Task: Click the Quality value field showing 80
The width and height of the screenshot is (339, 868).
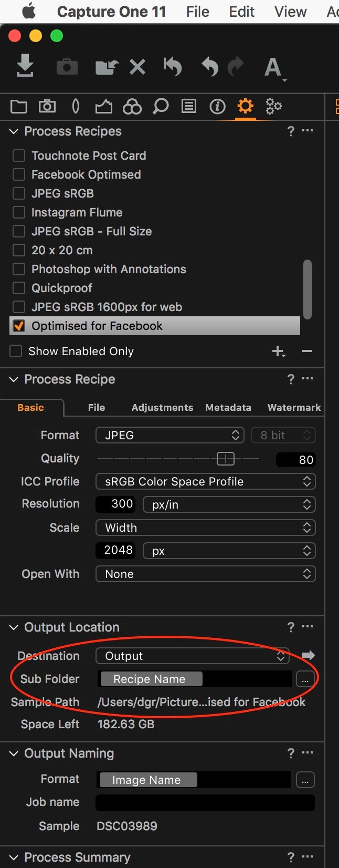Action: click(295, 460)
